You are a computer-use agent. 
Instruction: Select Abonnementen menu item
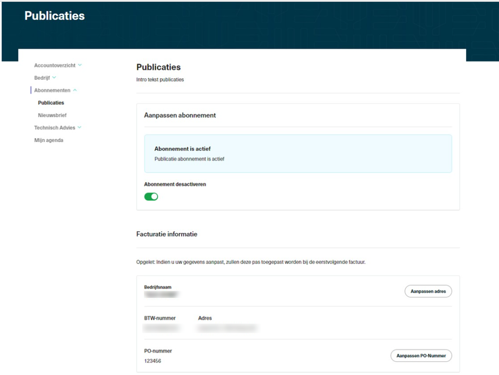click(52, 90)
